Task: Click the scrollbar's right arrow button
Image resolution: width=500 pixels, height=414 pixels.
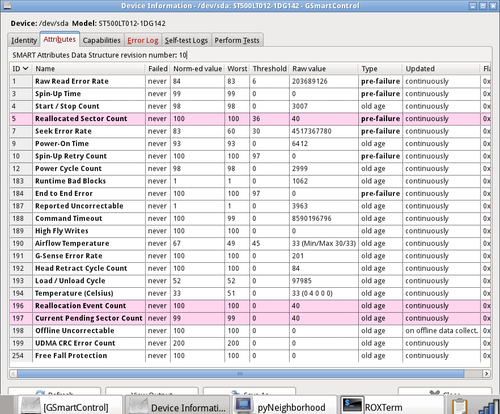Action: [x=486, y=373]
